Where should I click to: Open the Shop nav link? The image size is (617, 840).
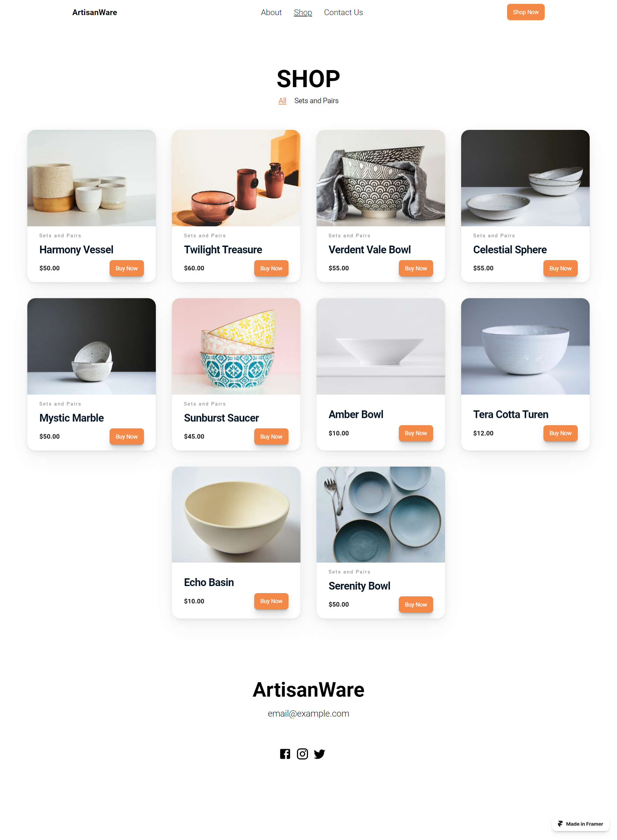tap(302, 12)
